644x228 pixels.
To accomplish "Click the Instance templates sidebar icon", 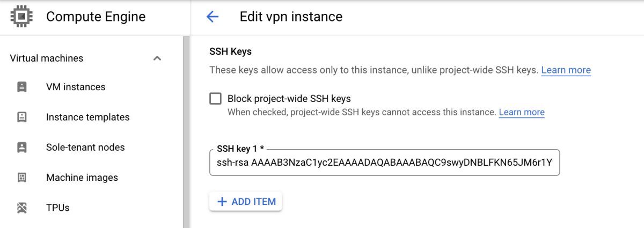I will point(22,117).
